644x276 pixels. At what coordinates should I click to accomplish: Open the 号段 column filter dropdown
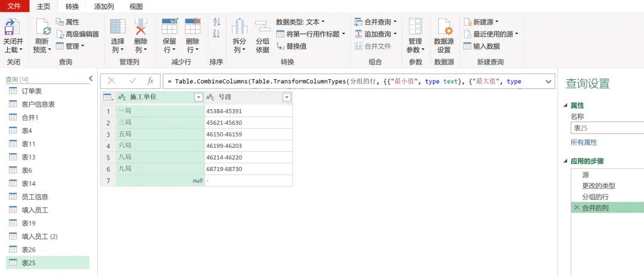[287, 97]
